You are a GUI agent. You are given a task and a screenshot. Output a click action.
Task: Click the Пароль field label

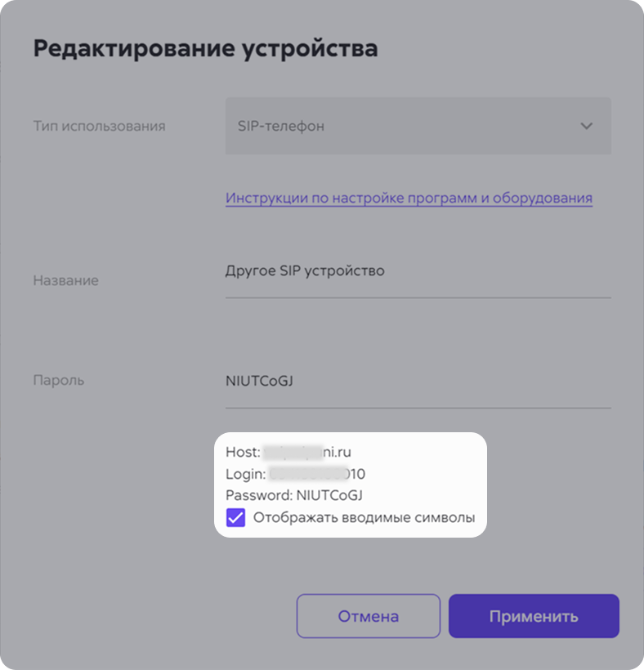pyautogui.click(x=58, y=381)
